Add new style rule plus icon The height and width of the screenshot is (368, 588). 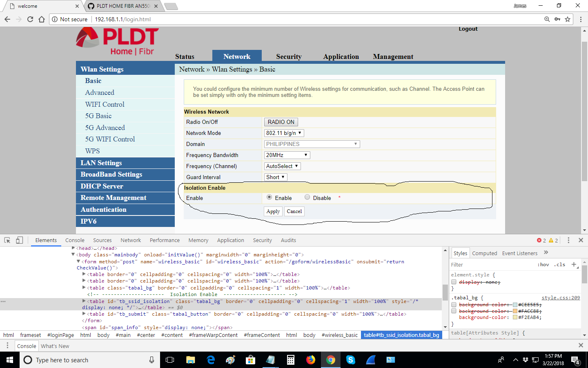point(574,265)
